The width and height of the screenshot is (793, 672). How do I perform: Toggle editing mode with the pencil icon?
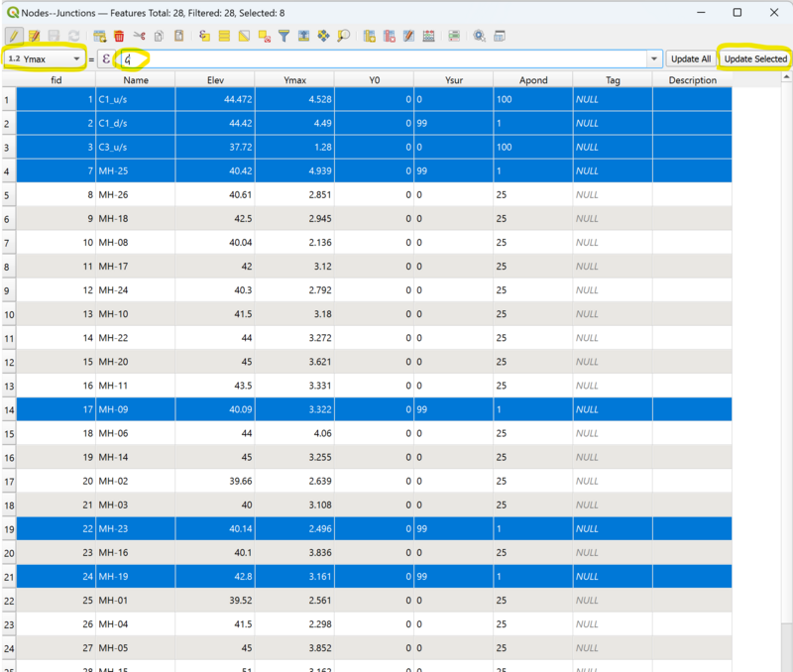(14, 36)
